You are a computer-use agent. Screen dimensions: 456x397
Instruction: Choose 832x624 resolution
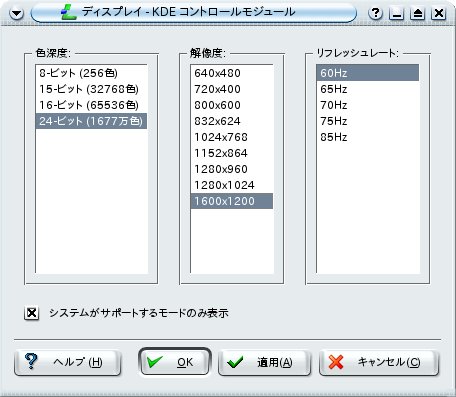232,121
